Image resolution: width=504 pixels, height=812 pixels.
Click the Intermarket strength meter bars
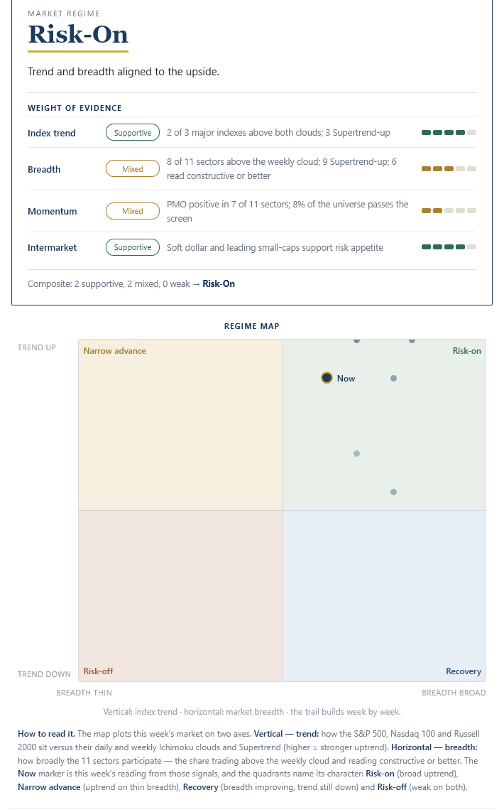pyautogui.click(x=449, y=247)
